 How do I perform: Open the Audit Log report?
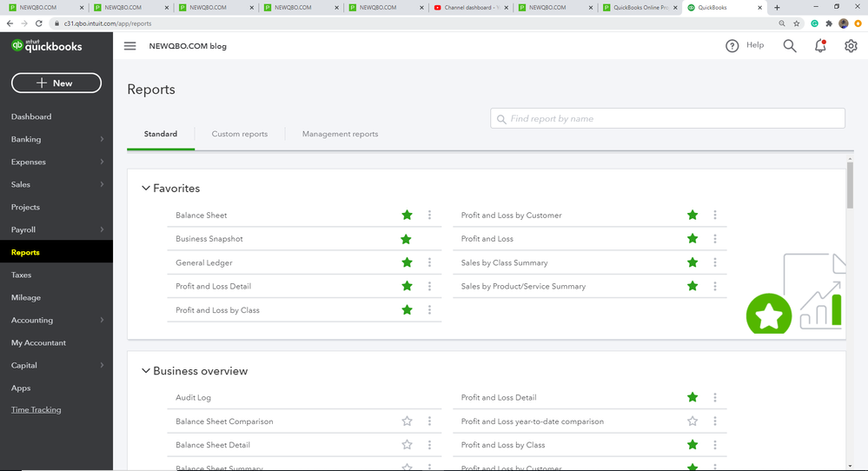[x=193, y=398]
